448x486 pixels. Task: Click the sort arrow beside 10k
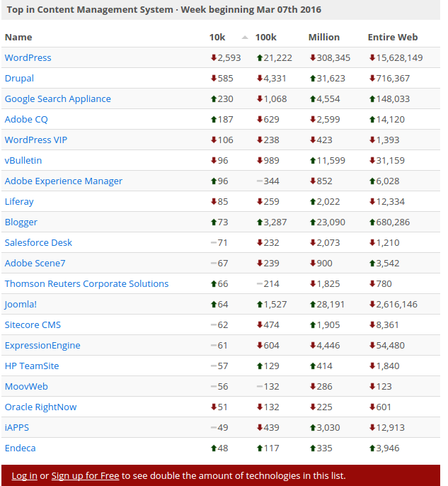[245, 38]
